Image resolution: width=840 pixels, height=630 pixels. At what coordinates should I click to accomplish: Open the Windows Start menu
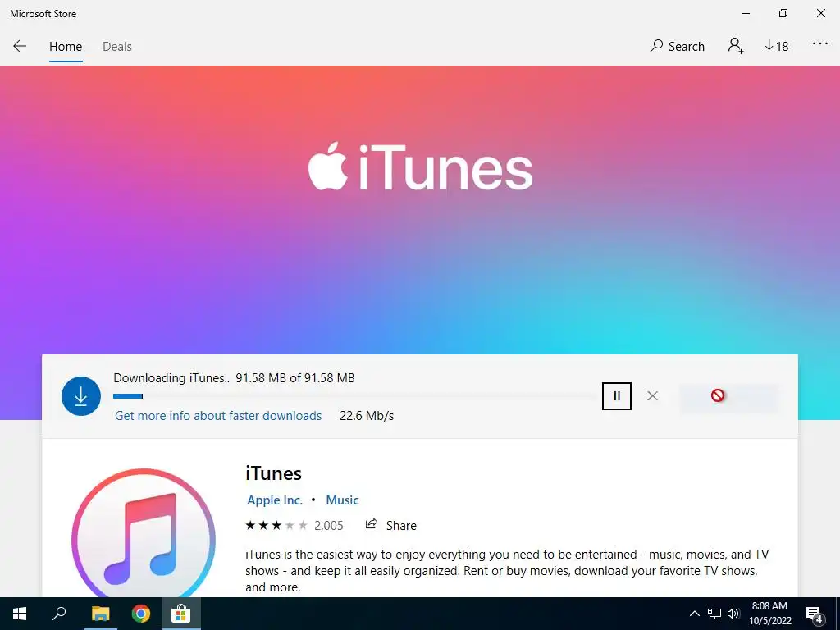pos(20,614)
